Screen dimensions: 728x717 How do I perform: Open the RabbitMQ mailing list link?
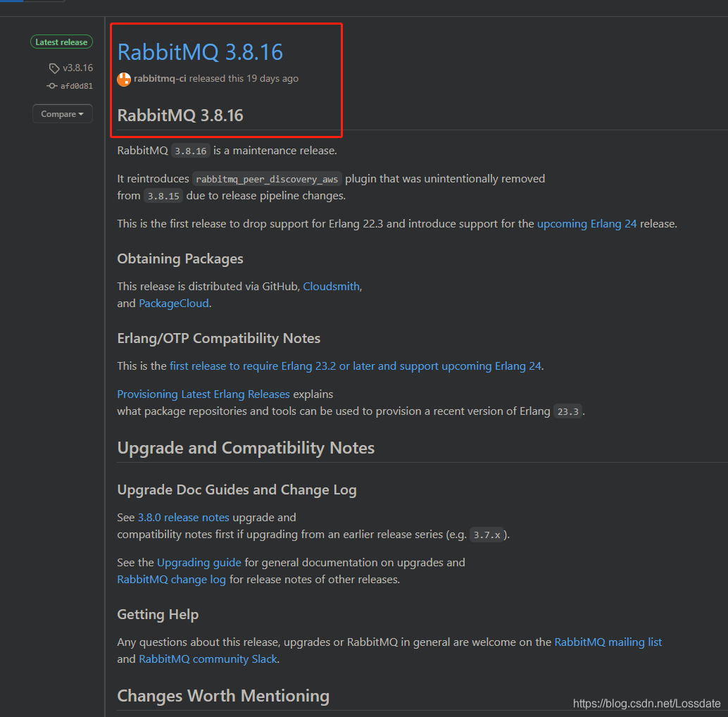(x=608, y=642)
